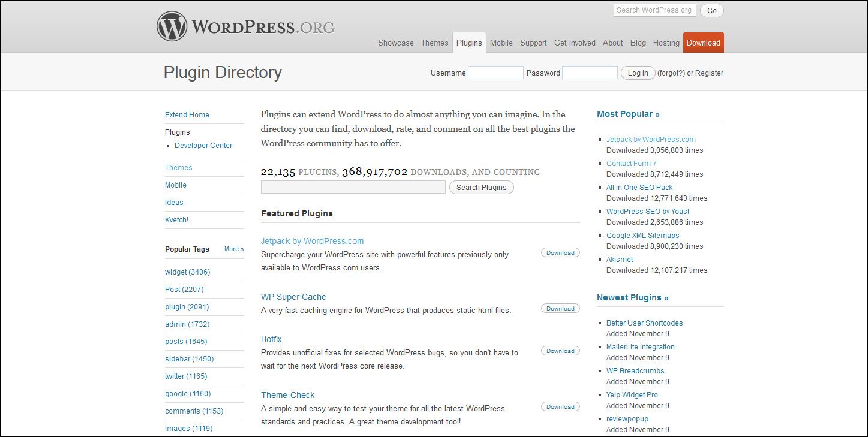
Task: Select the twitter (1165) tag
Action: [x=186, y=376]
